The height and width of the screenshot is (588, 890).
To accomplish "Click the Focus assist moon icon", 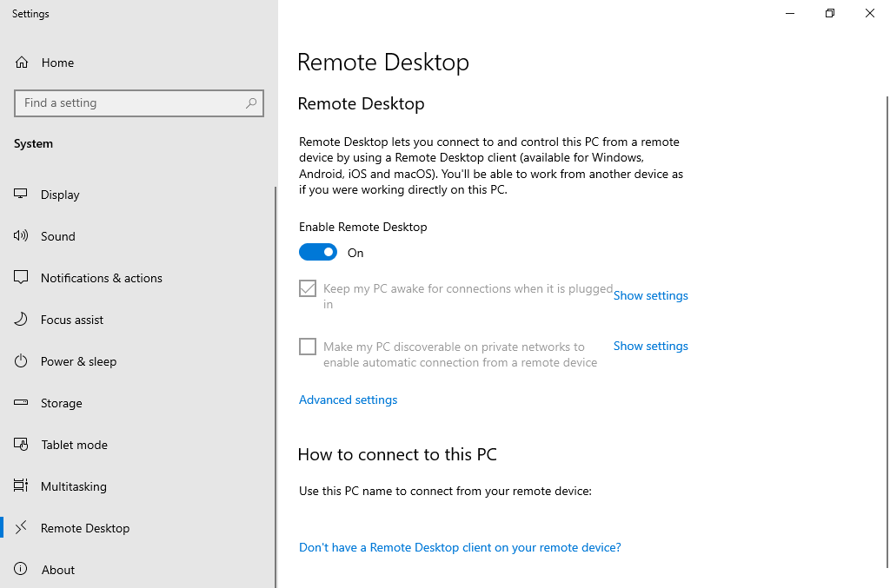I will pos(21,320).
